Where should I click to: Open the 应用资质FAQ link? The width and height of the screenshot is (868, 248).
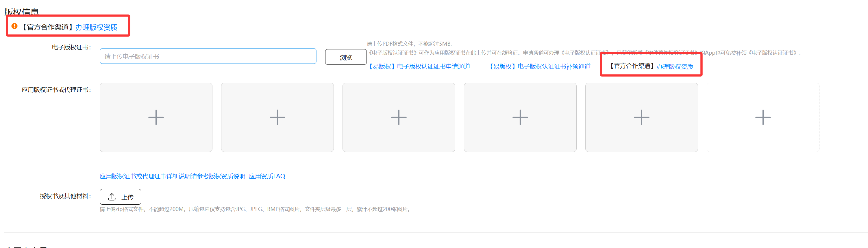click(x=267, y=176)
